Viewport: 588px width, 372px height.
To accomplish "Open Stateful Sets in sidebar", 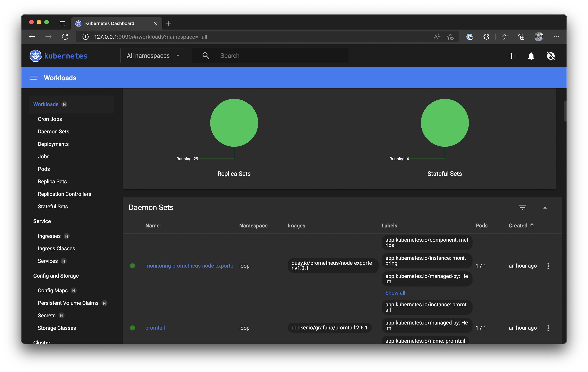I will pyautogui.click(x=53, y=206).
